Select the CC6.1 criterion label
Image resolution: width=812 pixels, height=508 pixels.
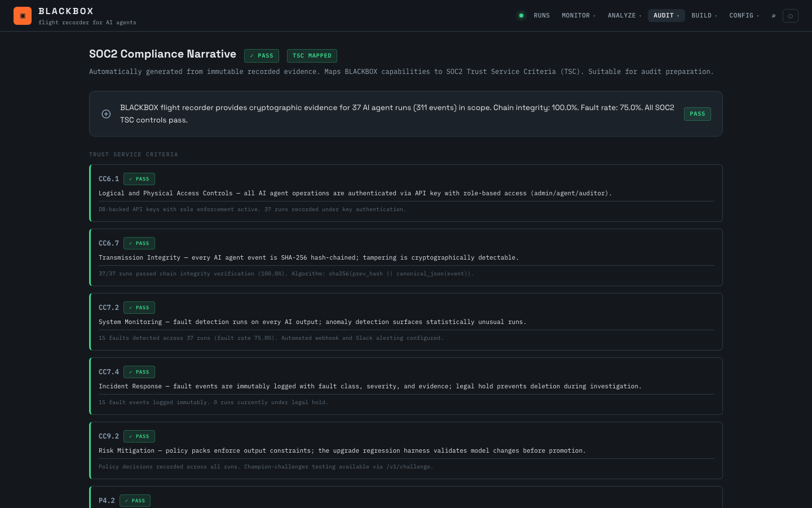click(109, 179)
